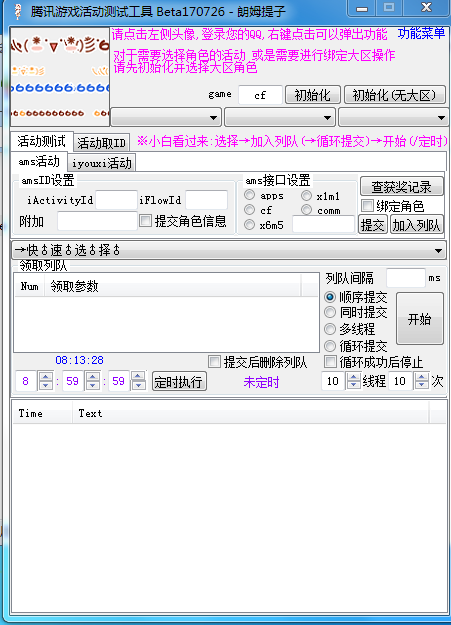Expand the middle region dropdown
The height and width of the screenshot is (625, 451).
(x=280, y=117)
